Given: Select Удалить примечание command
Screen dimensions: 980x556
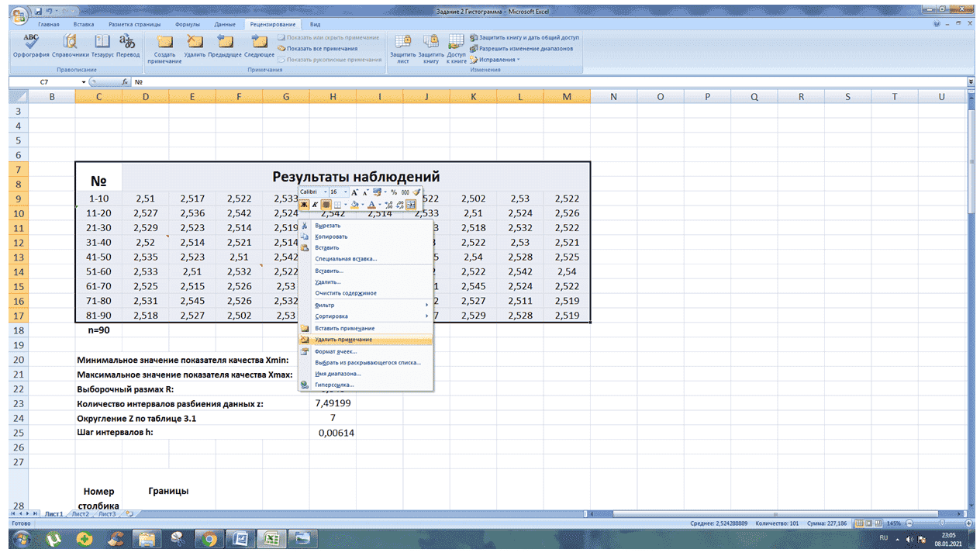Looking at the screenshot, I should [x=335, y=339].
